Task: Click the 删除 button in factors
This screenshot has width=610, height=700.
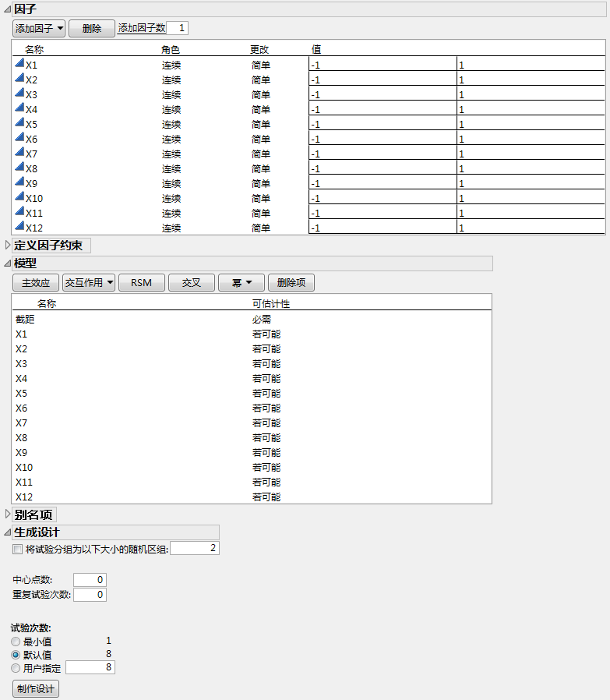Action: coord(92,29)
